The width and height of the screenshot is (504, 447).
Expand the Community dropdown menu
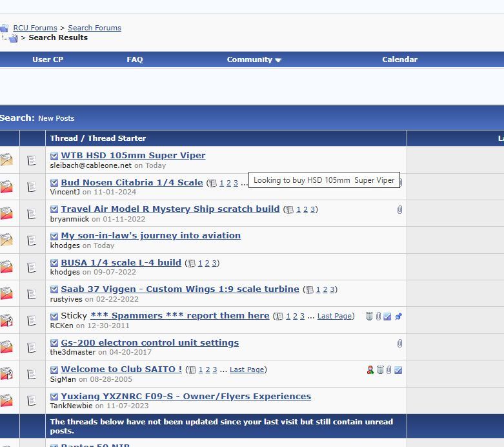254,59
